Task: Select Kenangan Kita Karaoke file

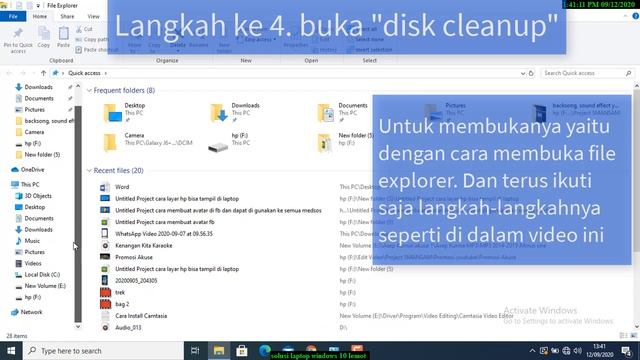Action: point(144,246)
